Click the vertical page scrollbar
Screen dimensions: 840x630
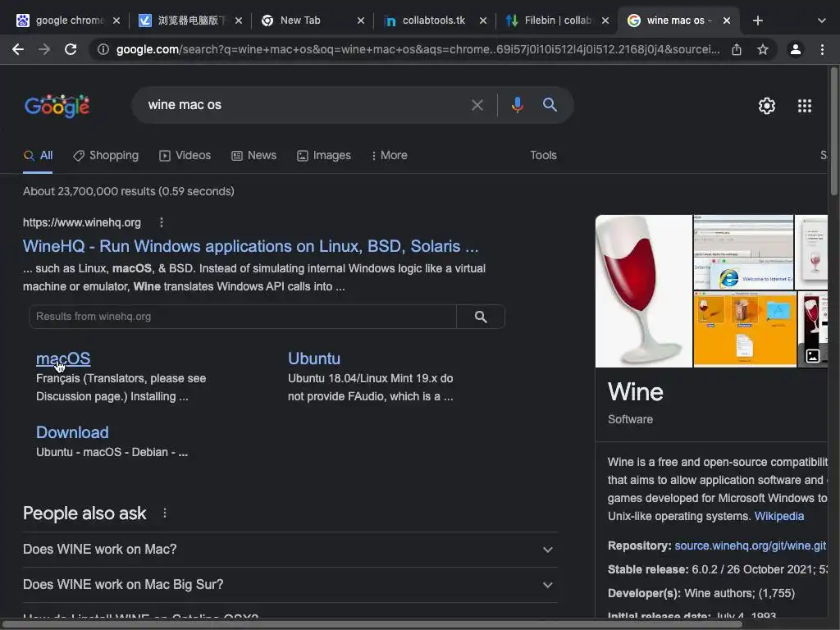[x=833, y=131]
